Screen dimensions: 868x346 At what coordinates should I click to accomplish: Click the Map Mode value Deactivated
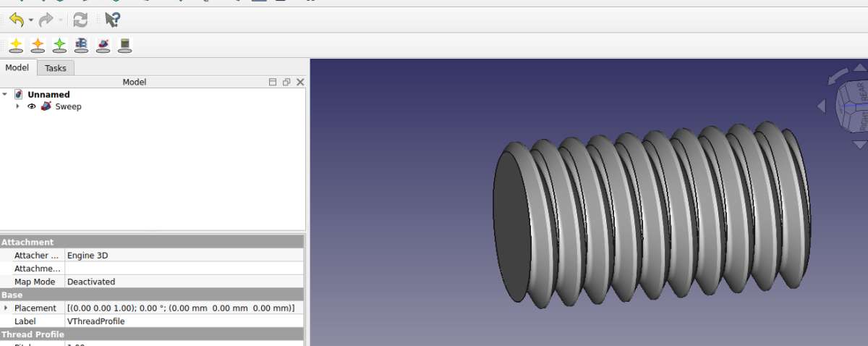91,282
